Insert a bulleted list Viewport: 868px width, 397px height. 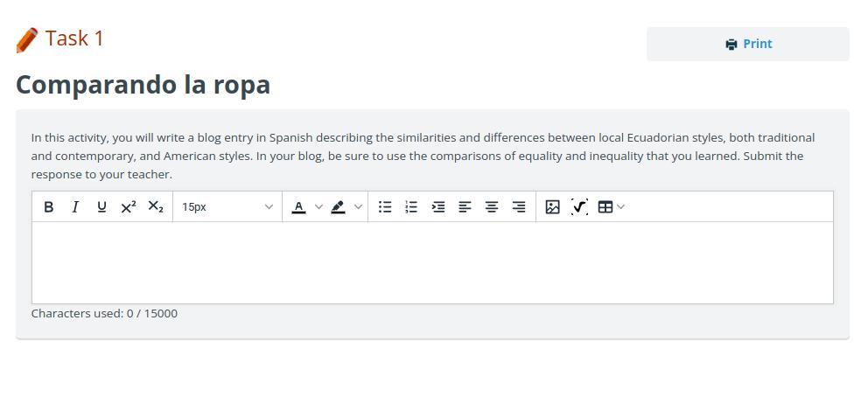coord(385,207)
